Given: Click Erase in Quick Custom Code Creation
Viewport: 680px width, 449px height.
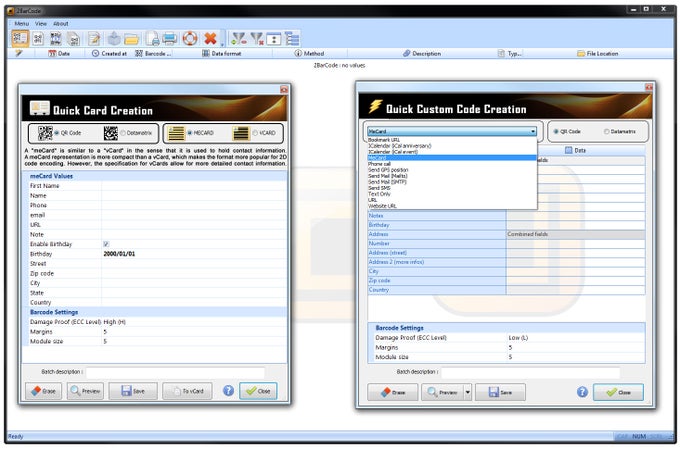Looking at the screenshot, I should coord(393,393).
